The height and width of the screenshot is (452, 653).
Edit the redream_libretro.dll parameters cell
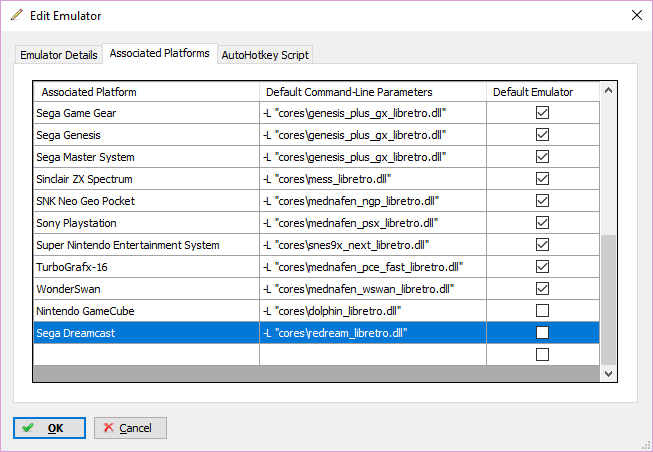pos(373,333)
